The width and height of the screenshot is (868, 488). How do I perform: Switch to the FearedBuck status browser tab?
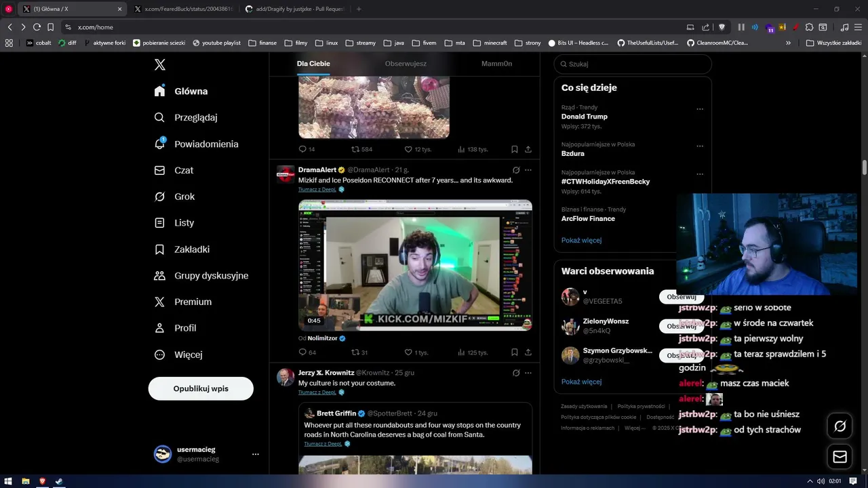[183, 9]
